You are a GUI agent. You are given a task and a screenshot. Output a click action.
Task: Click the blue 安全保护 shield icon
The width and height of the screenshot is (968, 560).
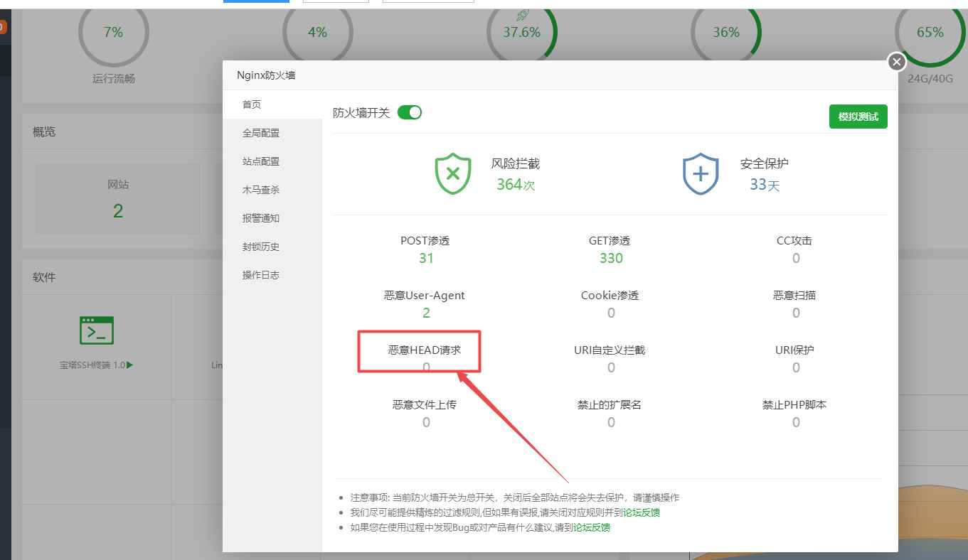pyautogui.click(x=701, y=174)
